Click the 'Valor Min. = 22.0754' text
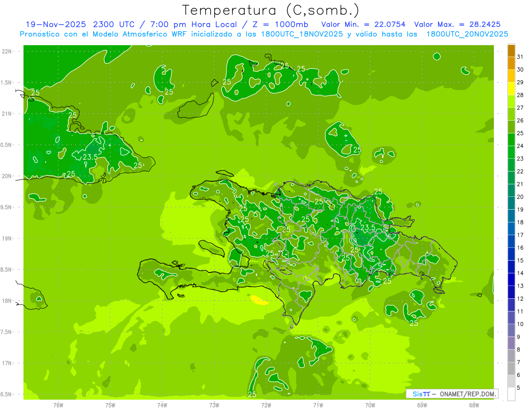This screenshot has height=411, width=532. pyautogui.click(x=363, y=24)
